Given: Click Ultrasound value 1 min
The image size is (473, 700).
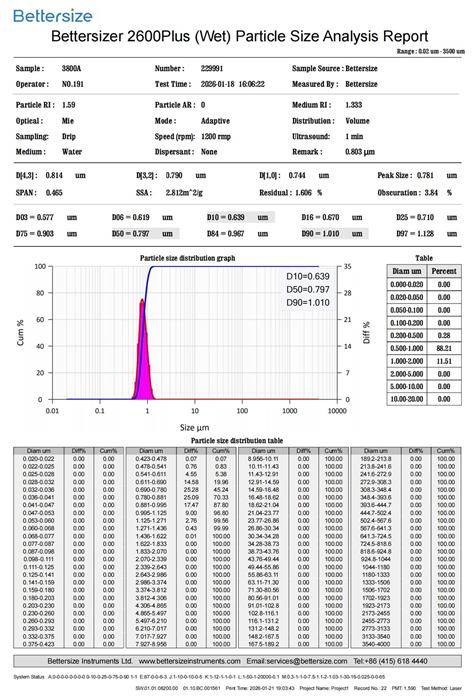Looking at the screenshot, I should [354, 137].
